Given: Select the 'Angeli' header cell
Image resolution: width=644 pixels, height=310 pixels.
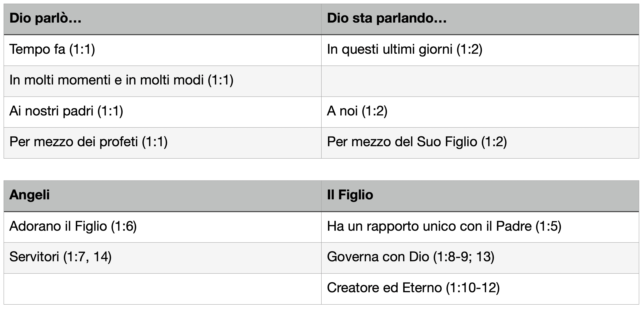Looking at the screenshot, I should coord(163,196).
